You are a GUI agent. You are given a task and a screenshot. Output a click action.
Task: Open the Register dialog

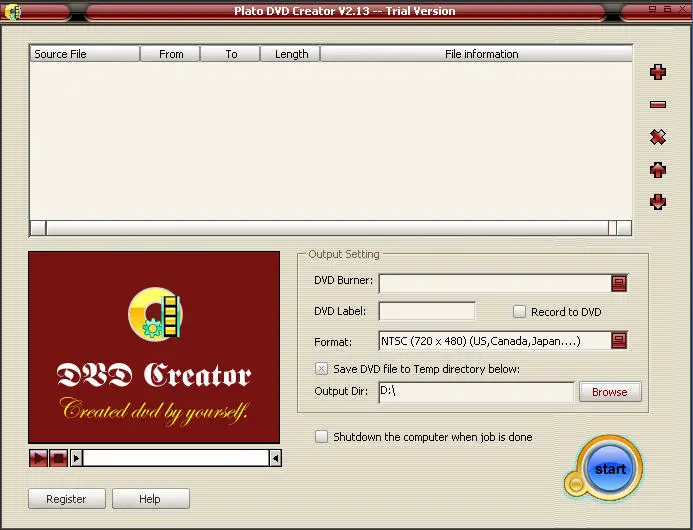click(67, 499)
